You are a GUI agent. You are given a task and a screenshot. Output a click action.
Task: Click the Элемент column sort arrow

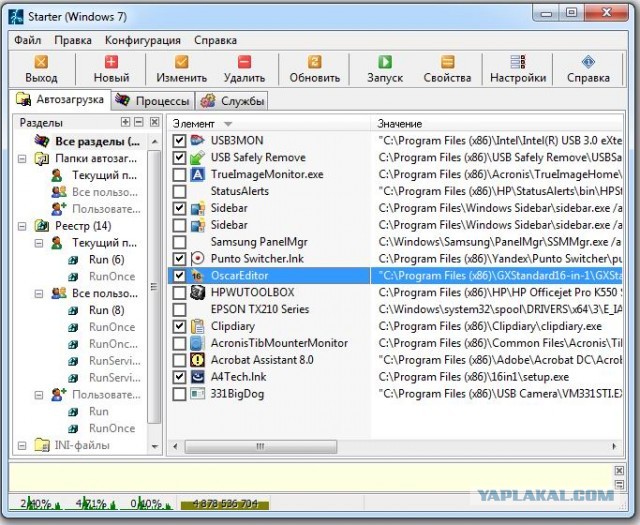point(228,124)
